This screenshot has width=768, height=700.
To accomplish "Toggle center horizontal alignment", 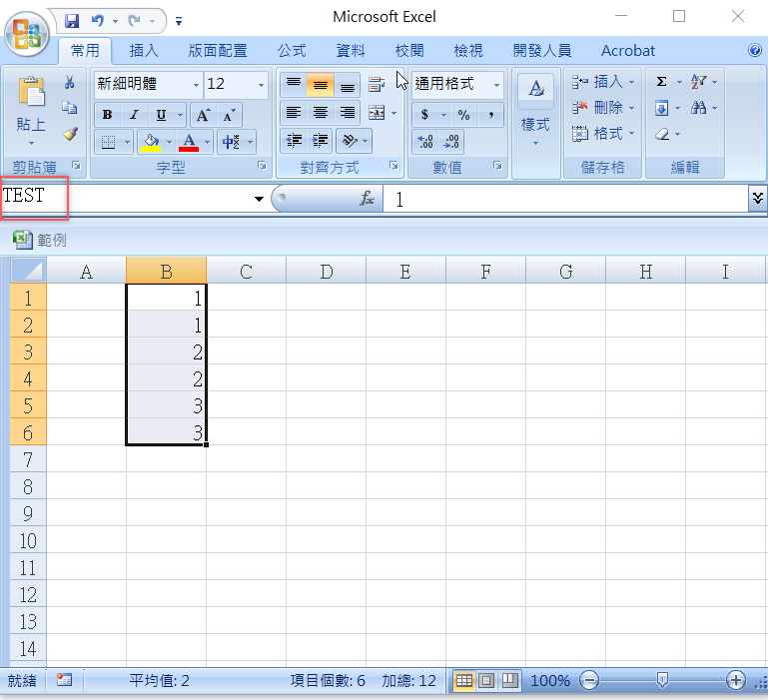I will [x=321, y=113].
